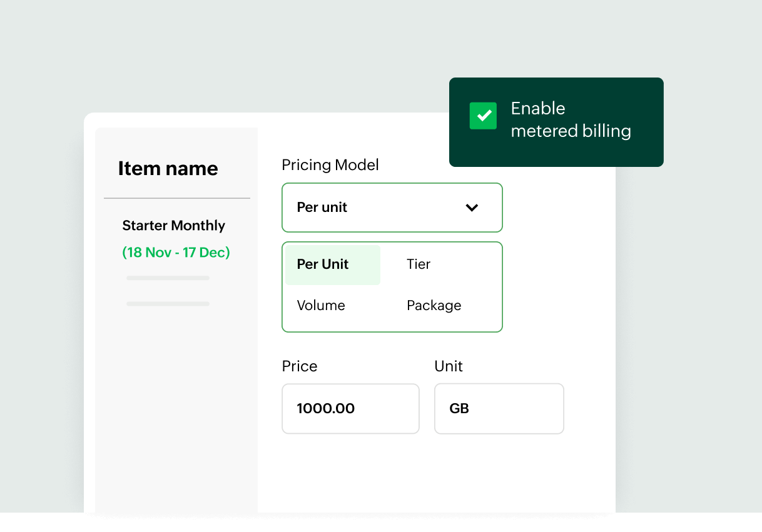Click the Price input field

[350, 408]
